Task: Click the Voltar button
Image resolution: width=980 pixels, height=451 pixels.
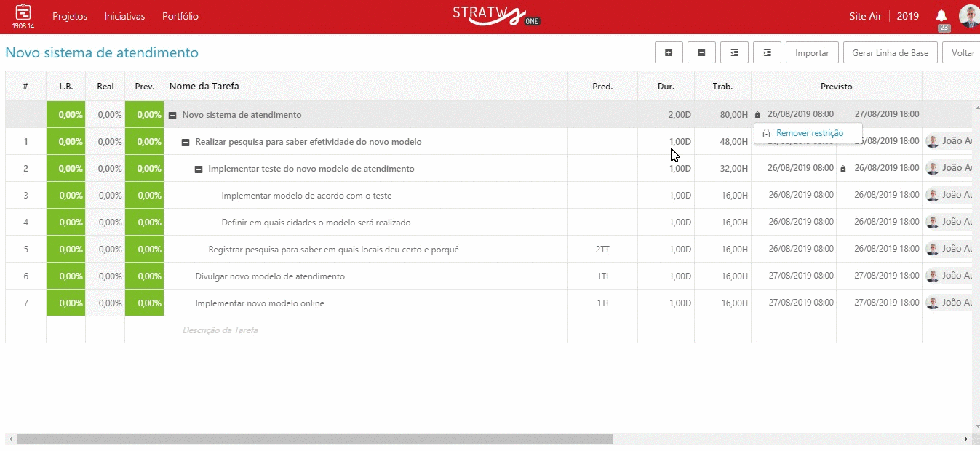Action: click(x=963, y=53)
